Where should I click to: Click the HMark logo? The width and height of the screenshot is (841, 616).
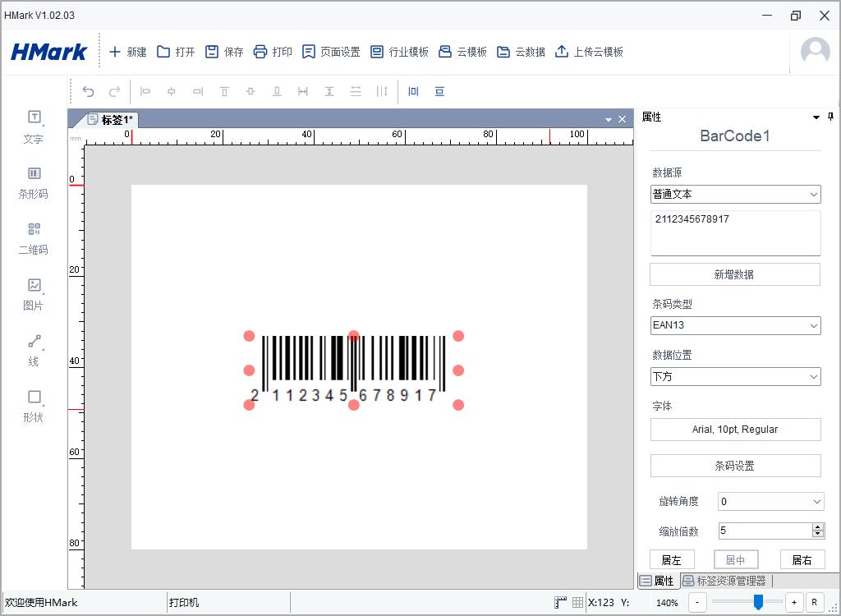point(48,52)
